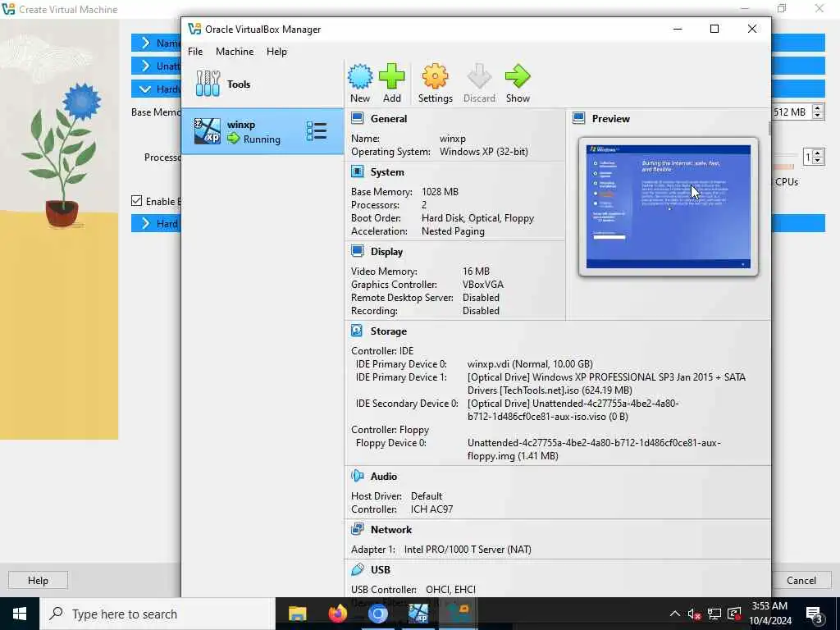Click the Display section title
The height and width of the screenshot is (630, 840).
pyautogui.click(x=386, y=252)
